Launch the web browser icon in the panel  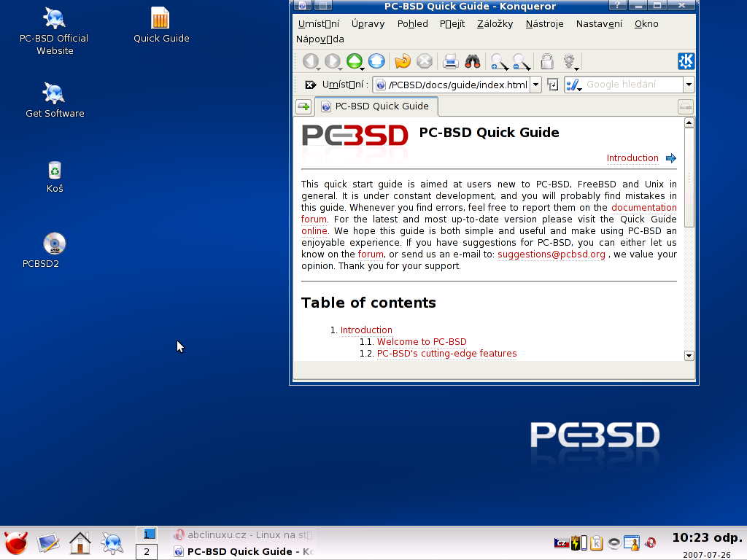tap(112, 543)
